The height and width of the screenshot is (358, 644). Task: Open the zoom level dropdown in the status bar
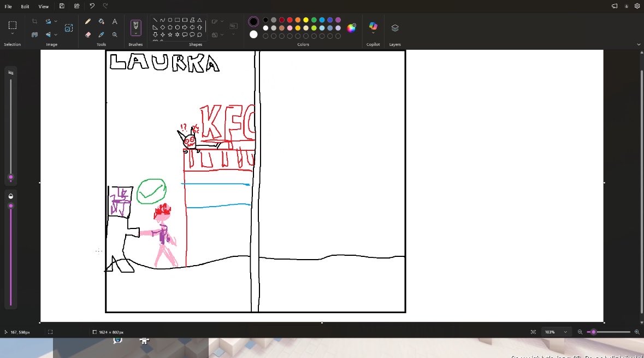point(556,332)
